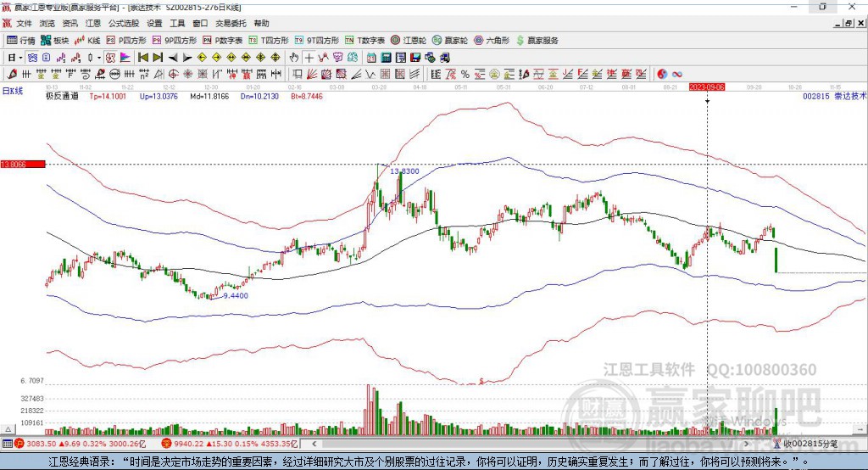The width and height of the screenshot is (868, 470).
Task: Expand the candlestick style dropdown arrow
Action: [100, 58]
